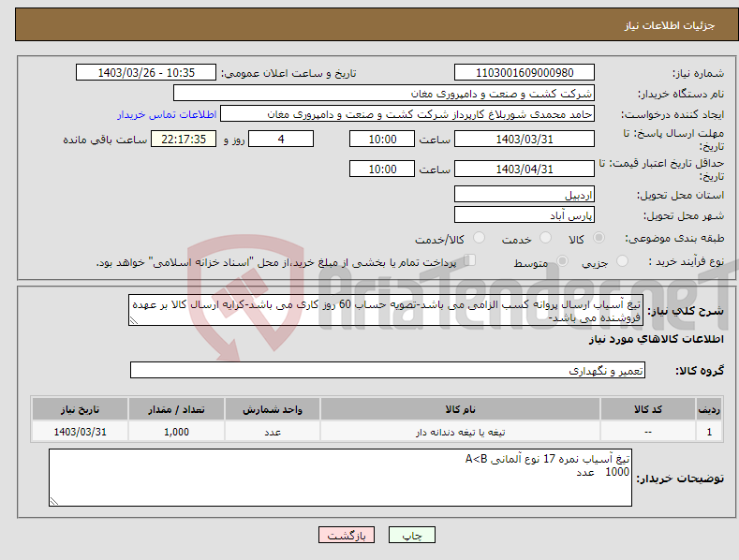Image resolution: width=739 pixels, height=560 pixels.
Task: Click the ردیف column header
Action: click(709, 409)
